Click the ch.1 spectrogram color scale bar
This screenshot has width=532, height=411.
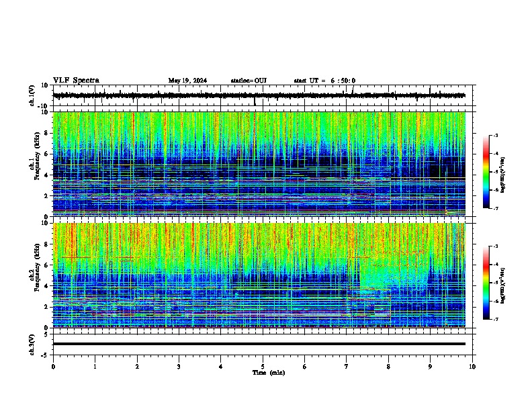pos(486,172)
